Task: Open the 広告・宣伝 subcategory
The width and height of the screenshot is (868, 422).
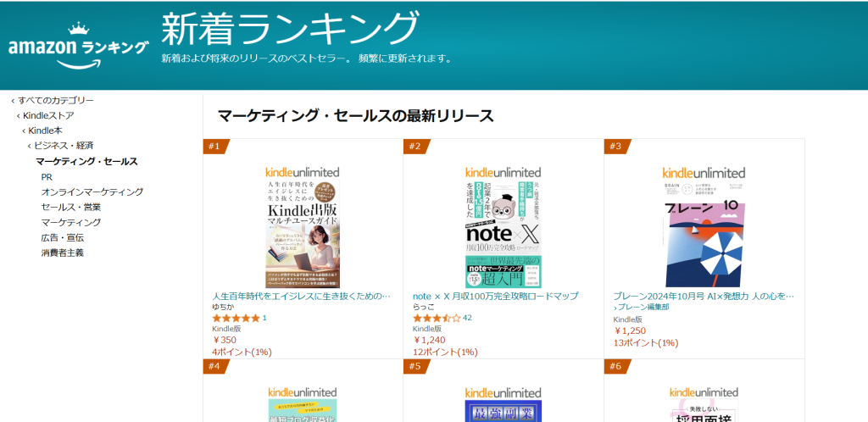Action: tap(62, 237)
